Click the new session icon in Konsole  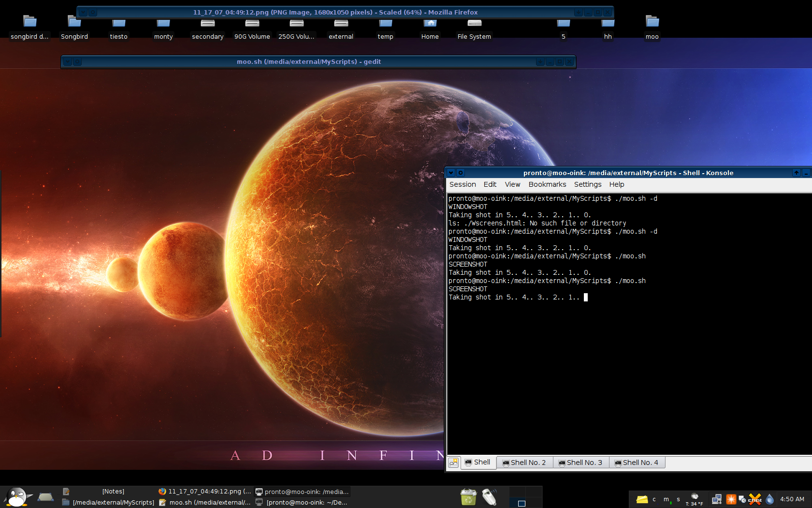(x=453, y=463)
